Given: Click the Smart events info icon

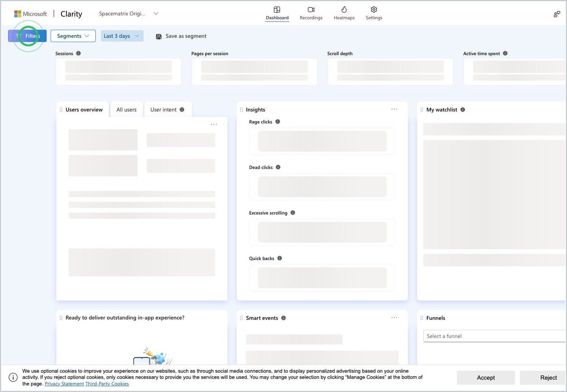Looking at the screenshot, I should click(283, 318).
